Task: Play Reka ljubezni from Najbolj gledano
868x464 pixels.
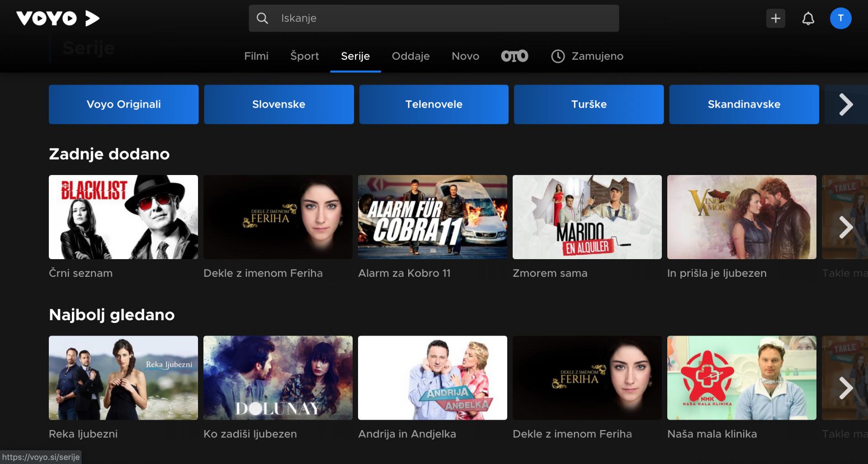Action: coord(123,378)
